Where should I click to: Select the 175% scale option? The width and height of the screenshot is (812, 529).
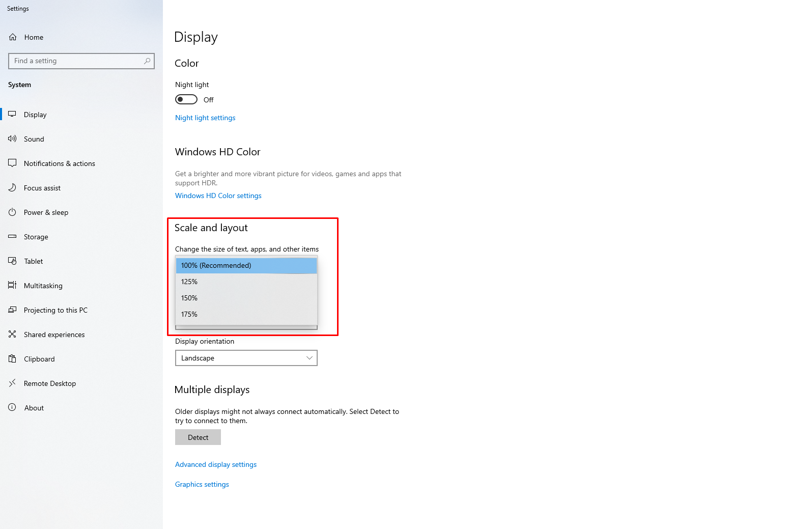pos(246,314)
